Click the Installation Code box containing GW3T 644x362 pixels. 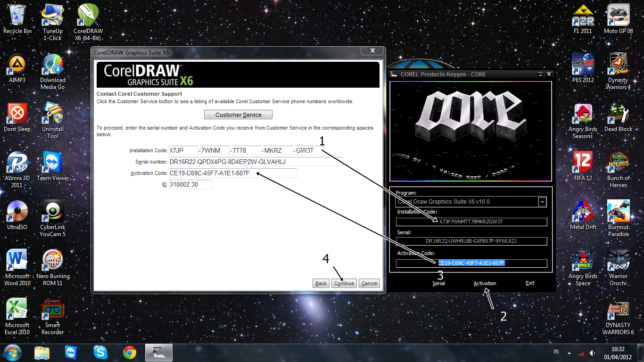pos(310,150)
